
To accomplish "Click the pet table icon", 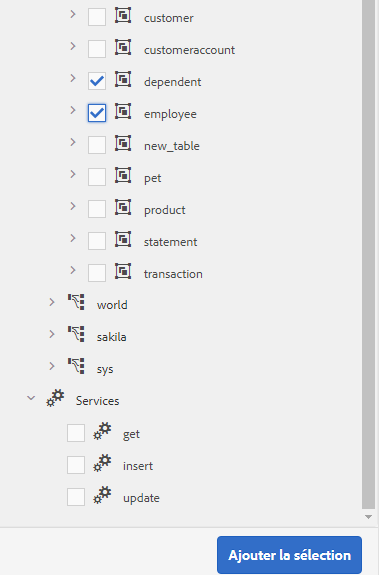I will pyautogui.click(x=123, y=176).
